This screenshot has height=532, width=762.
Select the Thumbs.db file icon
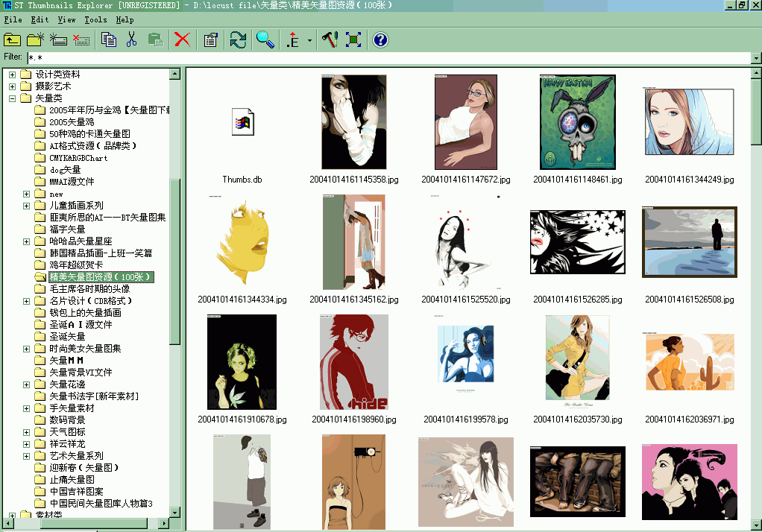coord(242,121)
